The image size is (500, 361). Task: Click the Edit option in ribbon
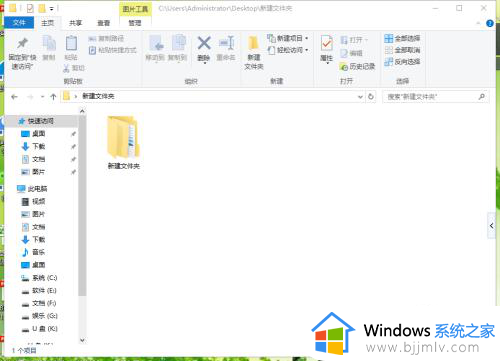(351, 53)
